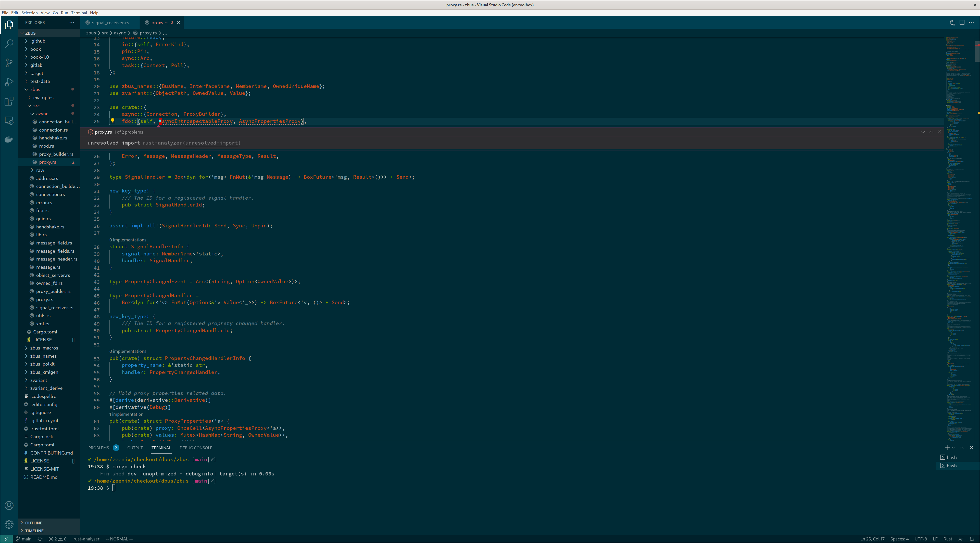Toggle panel maximize with the chevron
980x543 pixels.
click(x=962, y=448)
